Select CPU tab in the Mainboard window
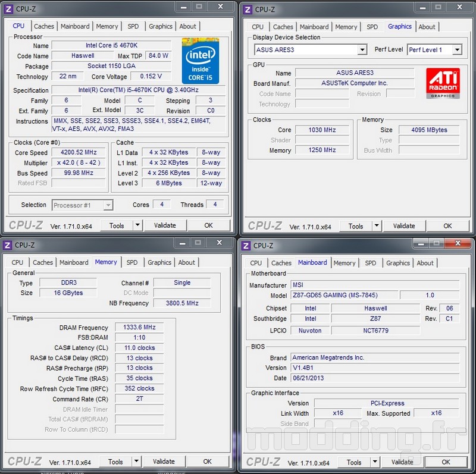Viewport: 476px width, 474px height. coord(256,263)
